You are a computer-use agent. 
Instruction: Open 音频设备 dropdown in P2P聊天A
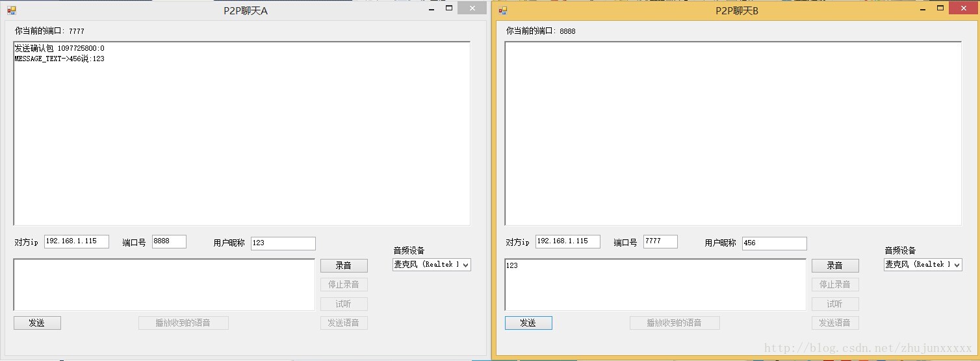432,265
